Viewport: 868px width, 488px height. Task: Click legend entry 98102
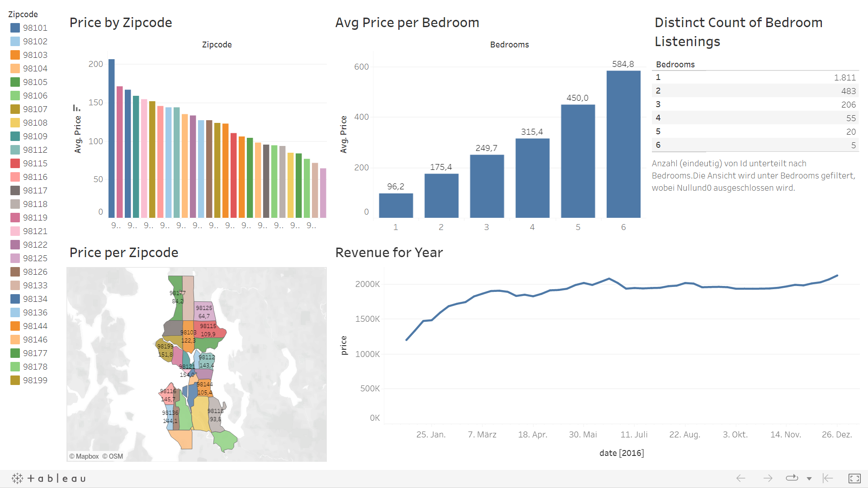[29, 42]
